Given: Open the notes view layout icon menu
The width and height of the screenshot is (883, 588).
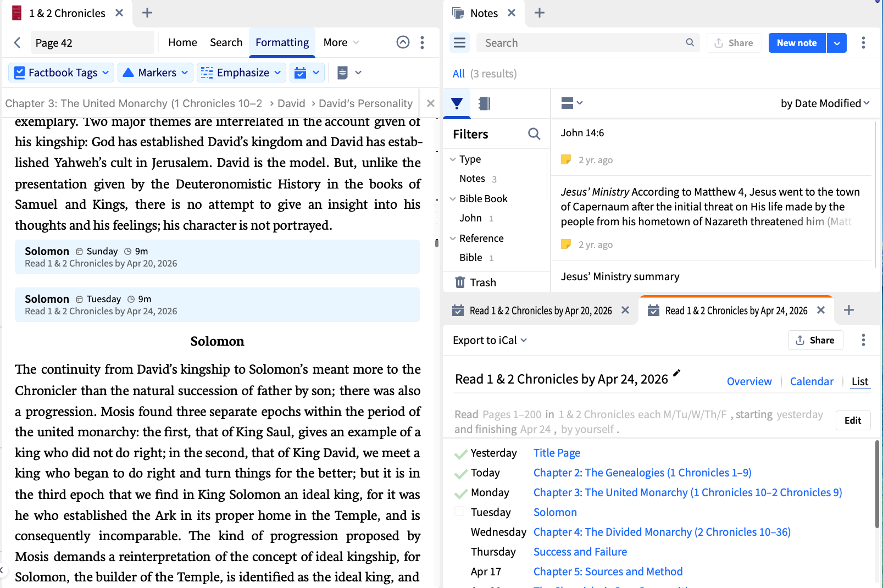Looking at the screenshot, I should pos(571,103).
